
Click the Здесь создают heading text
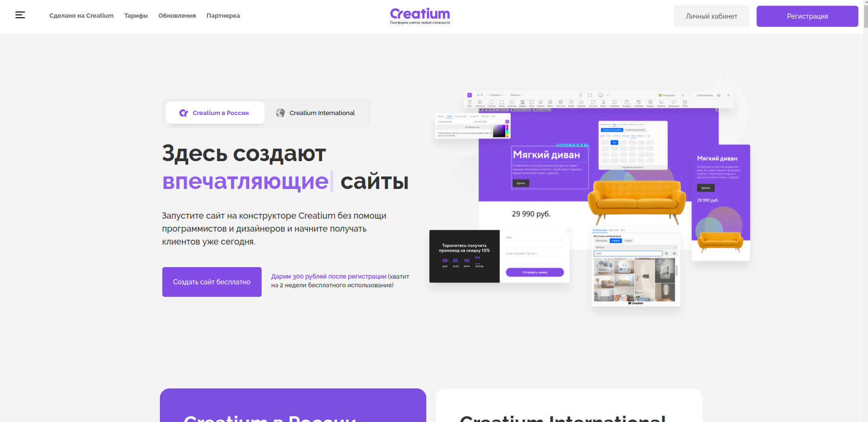coord(244,153)
